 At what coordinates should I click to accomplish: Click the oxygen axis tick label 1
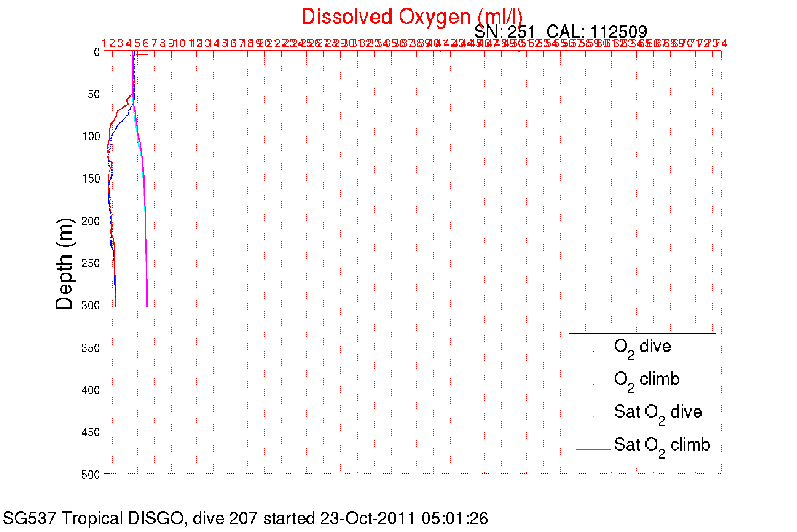coord(104,43)
